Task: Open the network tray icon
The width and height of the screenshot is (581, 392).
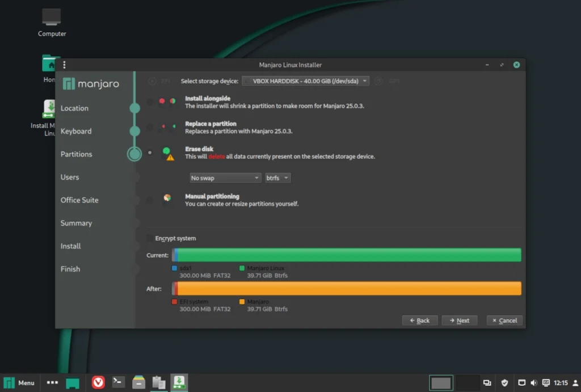Action: 521,383
